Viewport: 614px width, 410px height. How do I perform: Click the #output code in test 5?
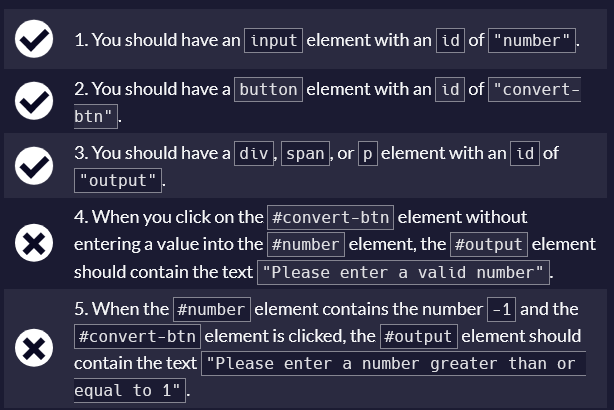coord(419,336)
